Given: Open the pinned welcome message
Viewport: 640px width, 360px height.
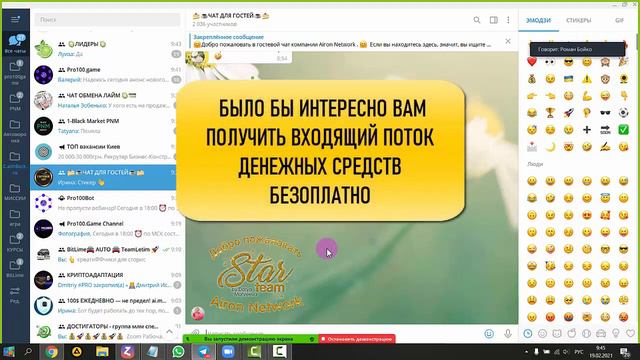Looking at the screenshot, I should click(342, 41).
